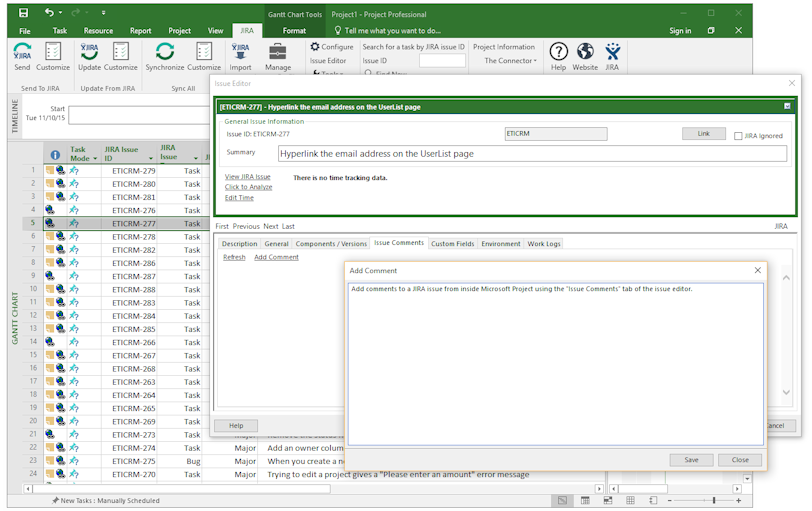Expand the Undo history dropdown arrow
This screenshot has width=812, height=511.
(x=61, y=12)
